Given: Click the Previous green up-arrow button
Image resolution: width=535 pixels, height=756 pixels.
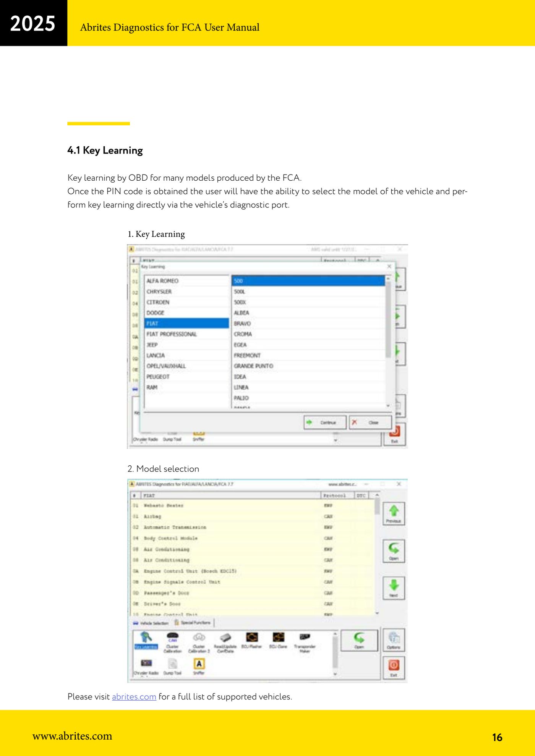Looking at the screenshot, I should (394, 514).
